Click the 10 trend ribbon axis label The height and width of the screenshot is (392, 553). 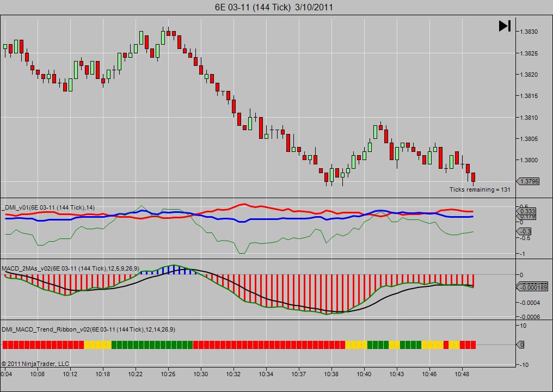tap(523, 326)
